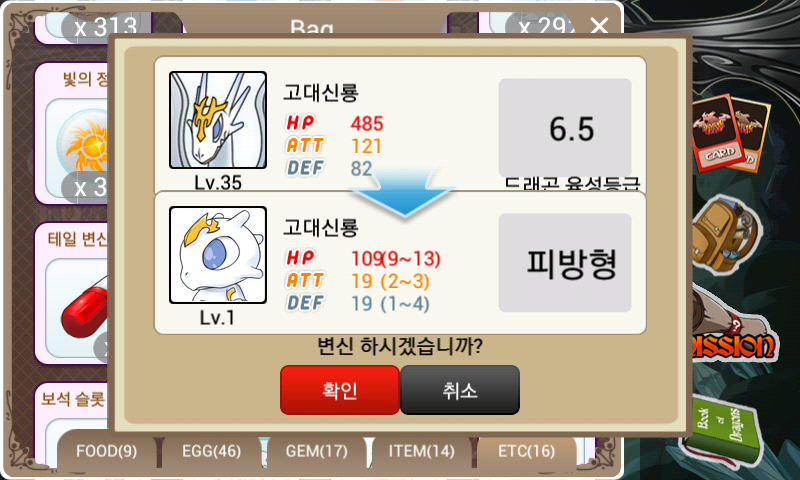
Task: Cancel with the 취소 button
Action: point(460,390)
